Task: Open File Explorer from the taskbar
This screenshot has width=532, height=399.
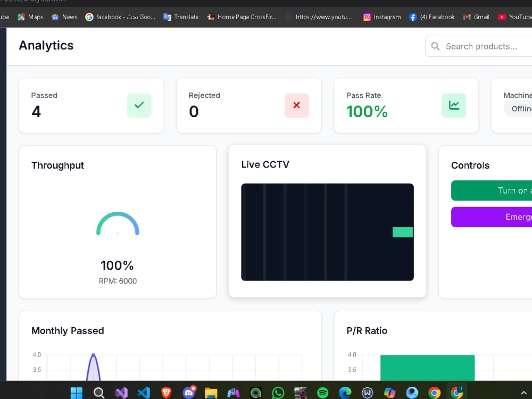Action: pyautogui.click(x=211, y=393)
